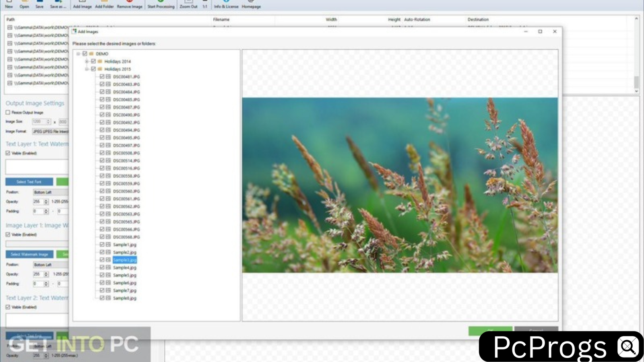Uncheck the Sample3.jpg checkbox
The height and width of the screenshot is (362, 644).
click(x=102, y=260)
